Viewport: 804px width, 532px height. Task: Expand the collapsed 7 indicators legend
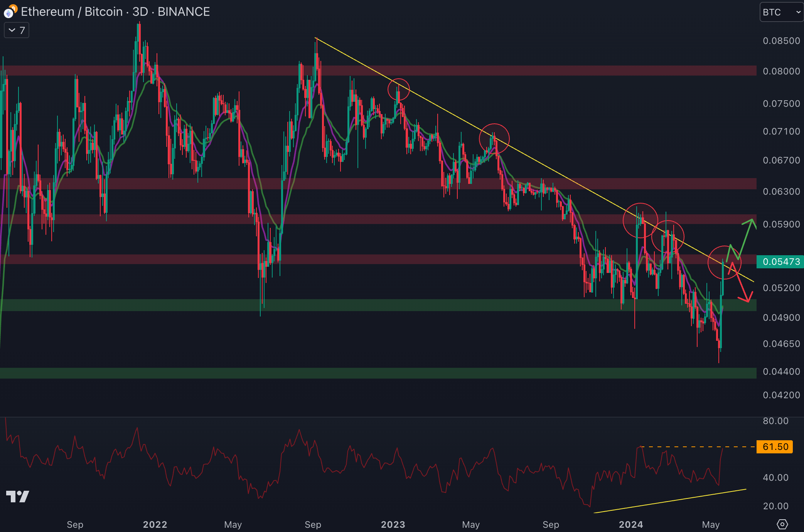(17, 30)
